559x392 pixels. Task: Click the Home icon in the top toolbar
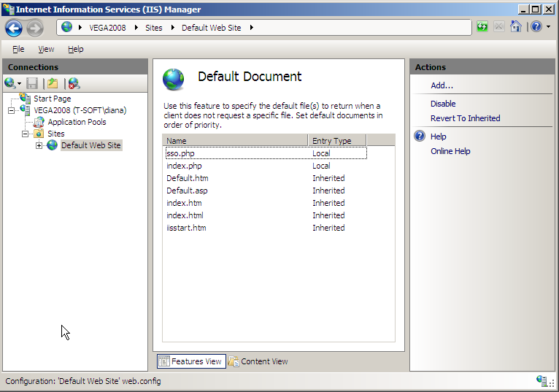516,27
